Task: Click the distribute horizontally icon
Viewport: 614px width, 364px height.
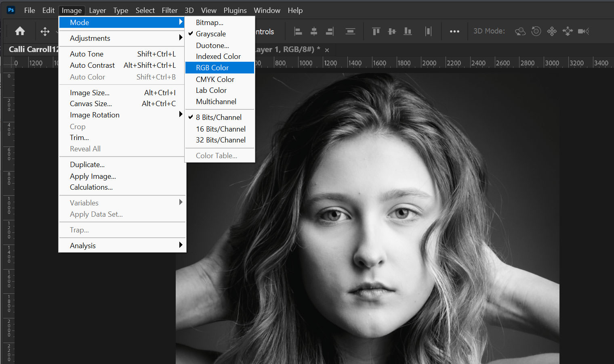Action: (428, 31)
